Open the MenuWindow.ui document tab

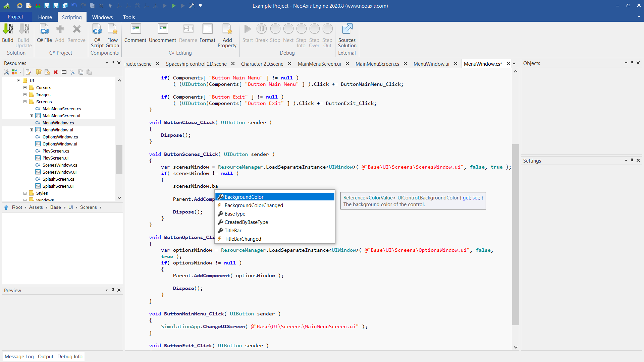[x=431, y=64]
